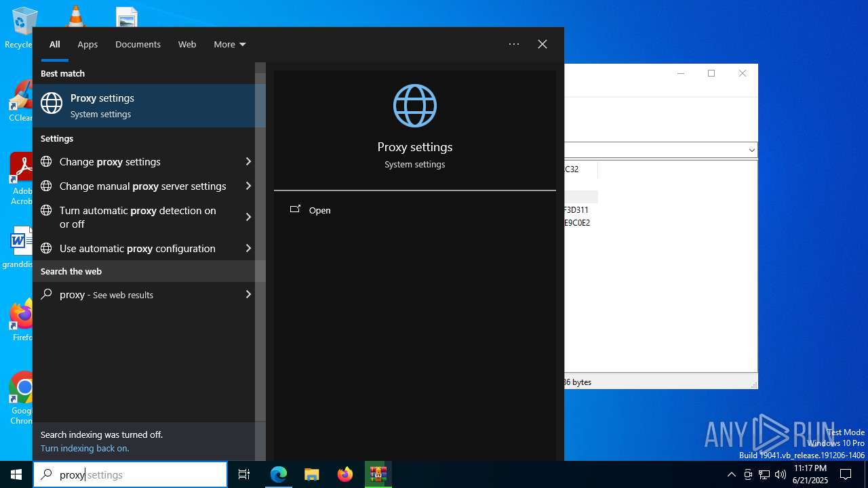Expand Turn automatic proxy detection arrow
This screenshot has height=488, width=868.
248,217
